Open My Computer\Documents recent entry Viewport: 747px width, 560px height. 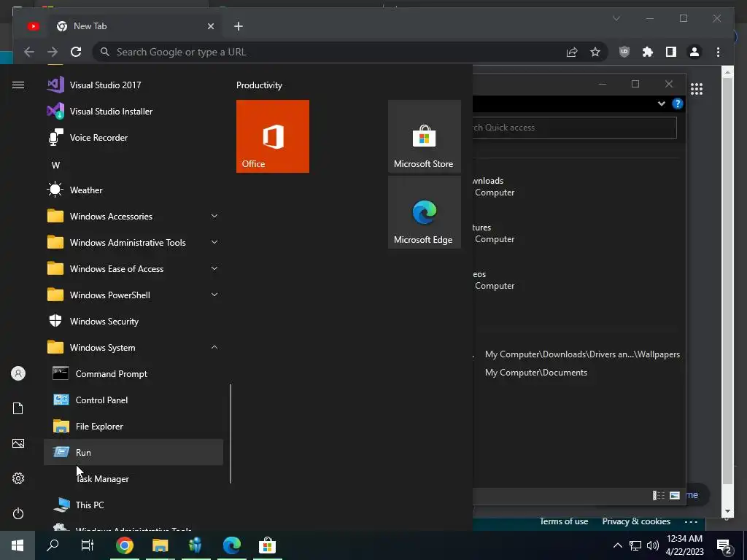point(536,373)
